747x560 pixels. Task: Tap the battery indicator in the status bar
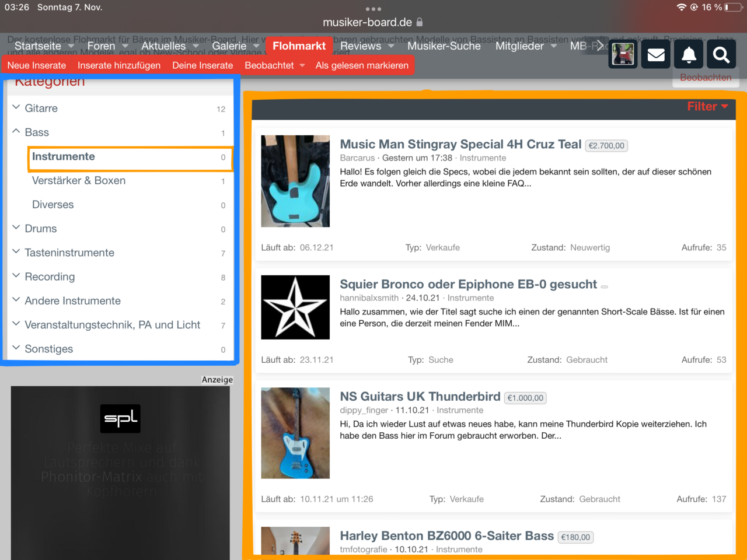click(733, 7)
